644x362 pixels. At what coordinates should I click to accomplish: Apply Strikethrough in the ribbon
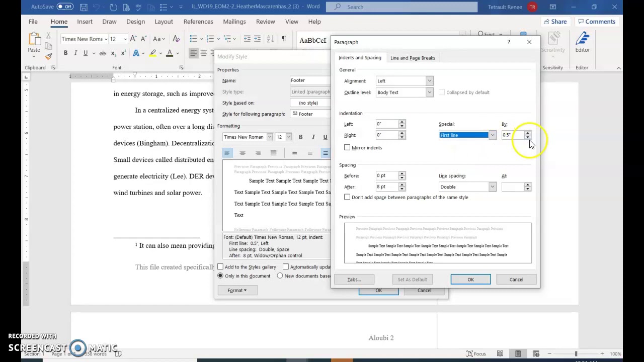point(103,53)
